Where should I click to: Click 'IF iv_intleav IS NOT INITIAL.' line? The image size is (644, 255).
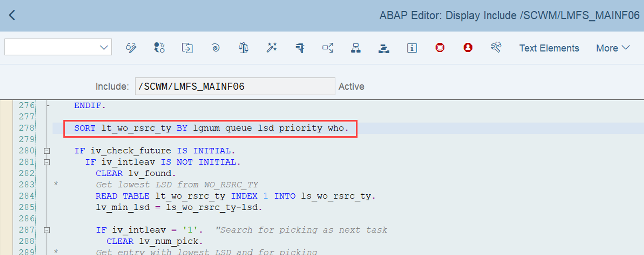(x=163, y=162)
